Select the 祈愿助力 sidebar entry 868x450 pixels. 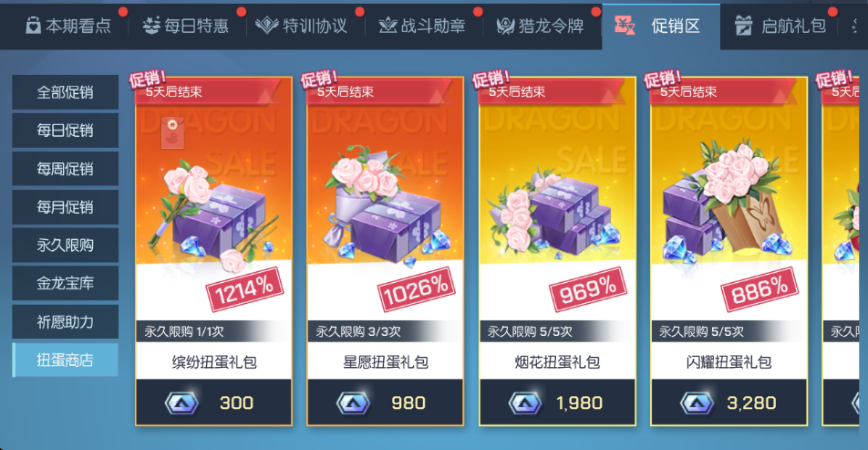pos(66,321)
